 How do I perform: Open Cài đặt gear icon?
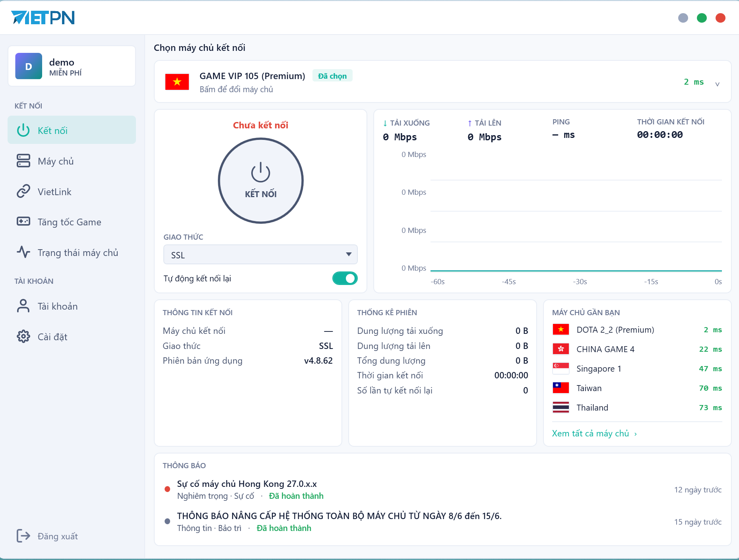pos(23,336)
